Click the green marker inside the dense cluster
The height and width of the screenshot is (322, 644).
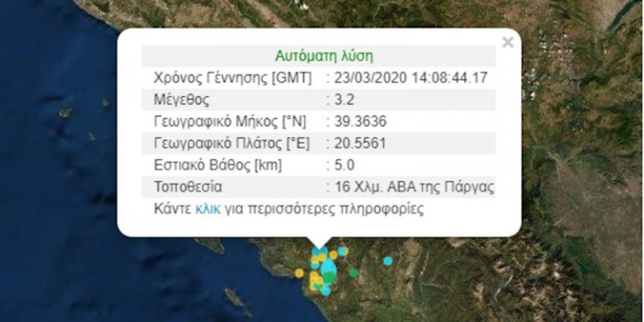click(x=328, y=278)
